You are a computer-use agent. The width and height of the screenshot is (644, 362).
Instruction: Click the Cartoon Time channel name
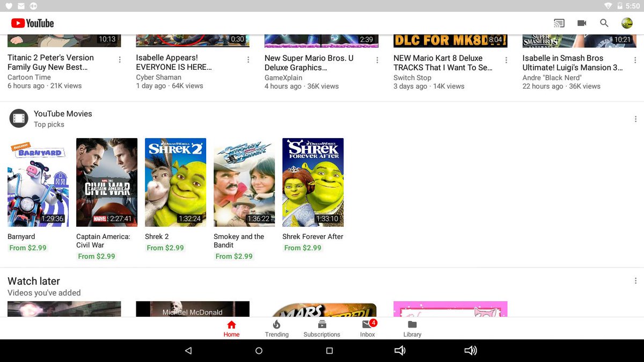click(x=29, y=77)
